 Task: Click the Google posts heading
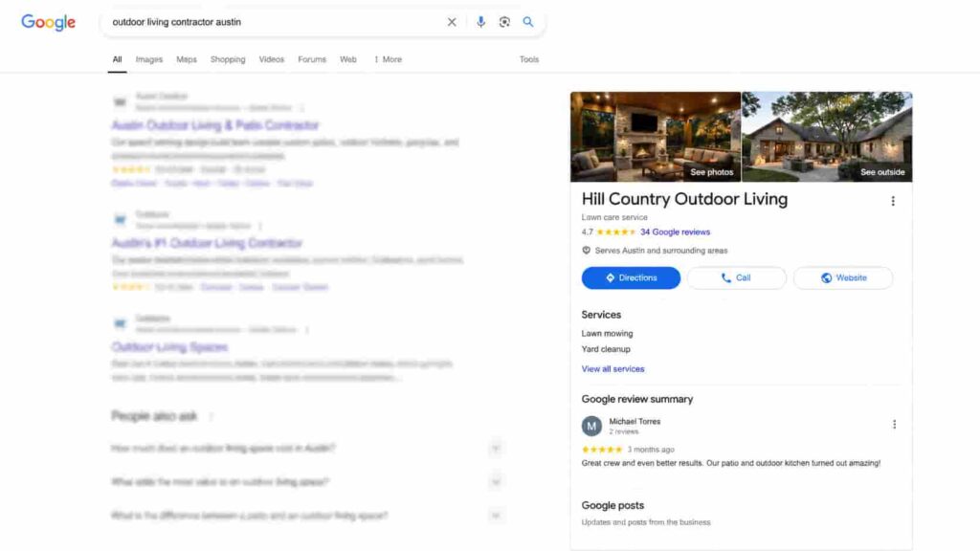[x=612, y=505]
